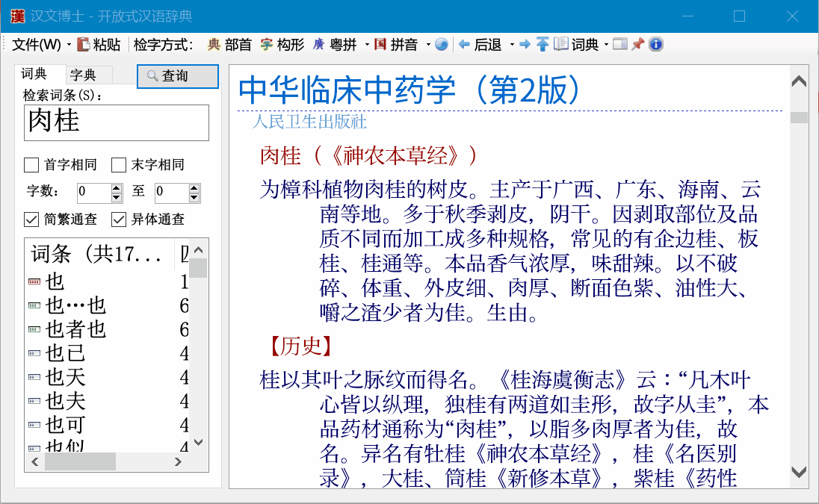Expand the dropdown arrow beside 粤拼
Viewport: 819px width, 504px height.
pos(367,45)
